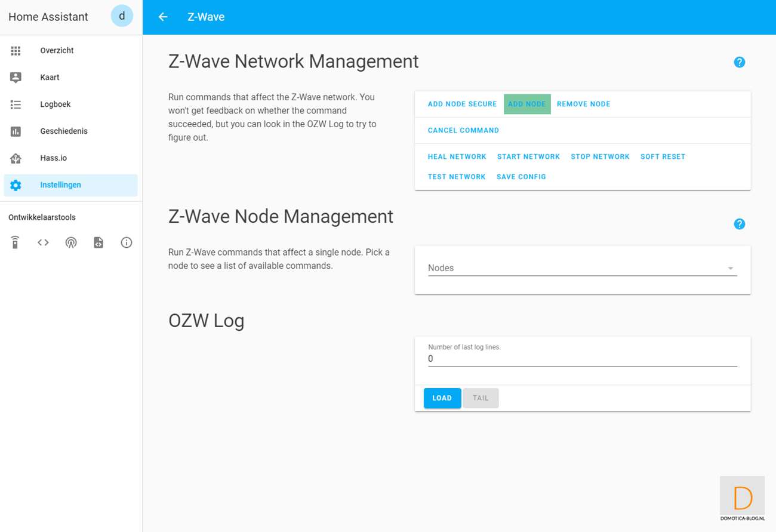Click the Logboek list icon
This screenshot has width=776, height=532.
tap(16, 104)
